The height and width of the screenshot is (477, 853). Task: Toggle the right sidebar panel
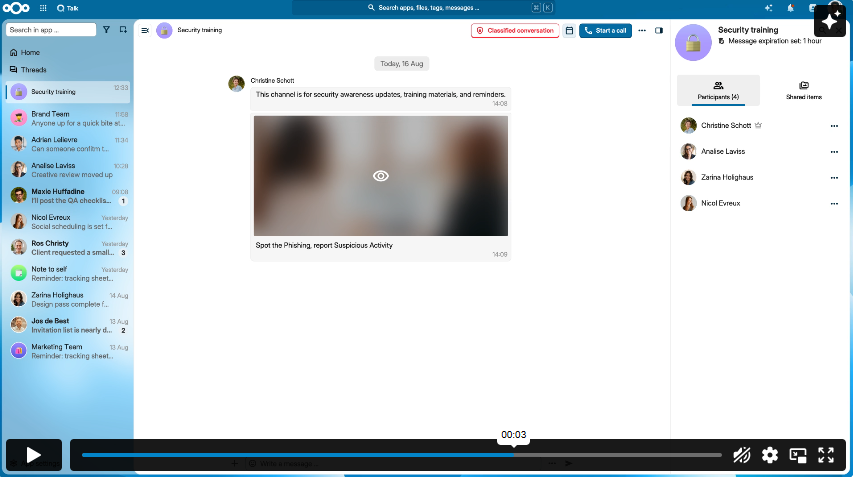tap(659, 30)
